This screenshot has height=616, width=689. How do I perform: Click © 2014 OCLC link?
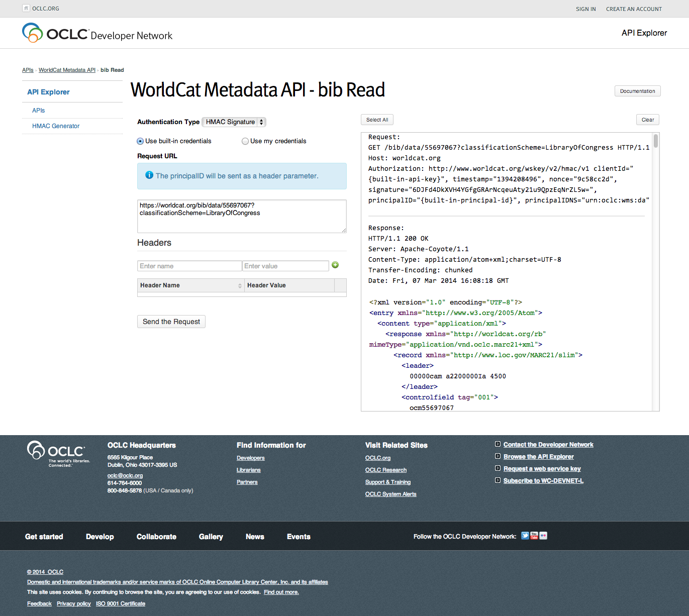tap(45, 572)
